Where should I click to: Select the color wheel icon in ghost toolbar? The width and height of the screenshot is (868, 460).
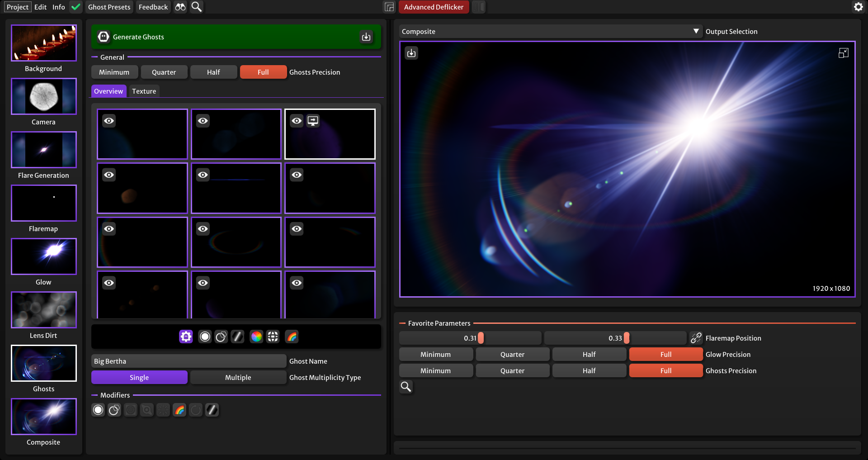pos(256,337)
